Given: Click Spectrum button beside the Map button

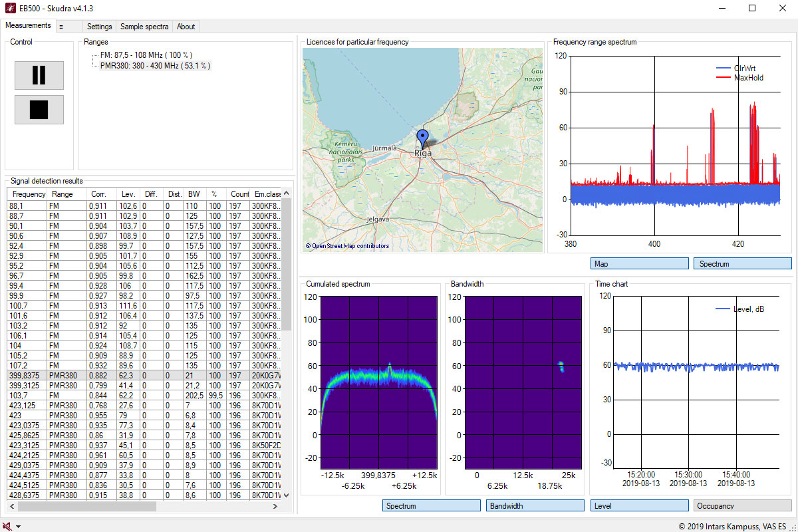Looking at the screenshot, I should [742, 264].
